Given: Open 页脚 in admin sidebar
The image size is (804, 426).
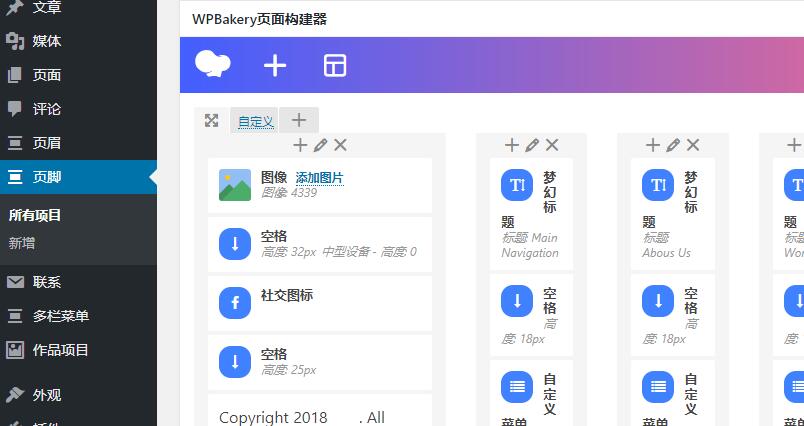Looking at the screenshot, I should (78, 177).
